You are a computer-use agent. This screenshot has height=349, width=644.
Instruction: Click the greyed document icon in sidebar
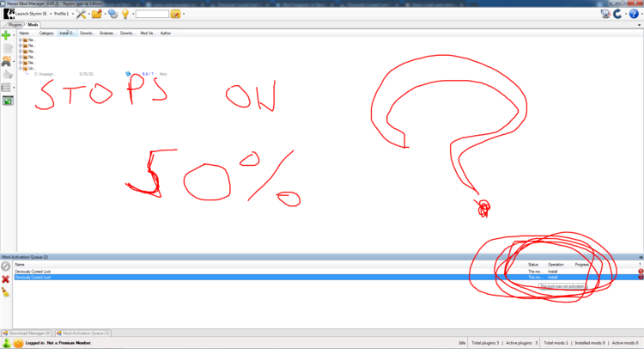pyautogui.click(x=8, y=48)
